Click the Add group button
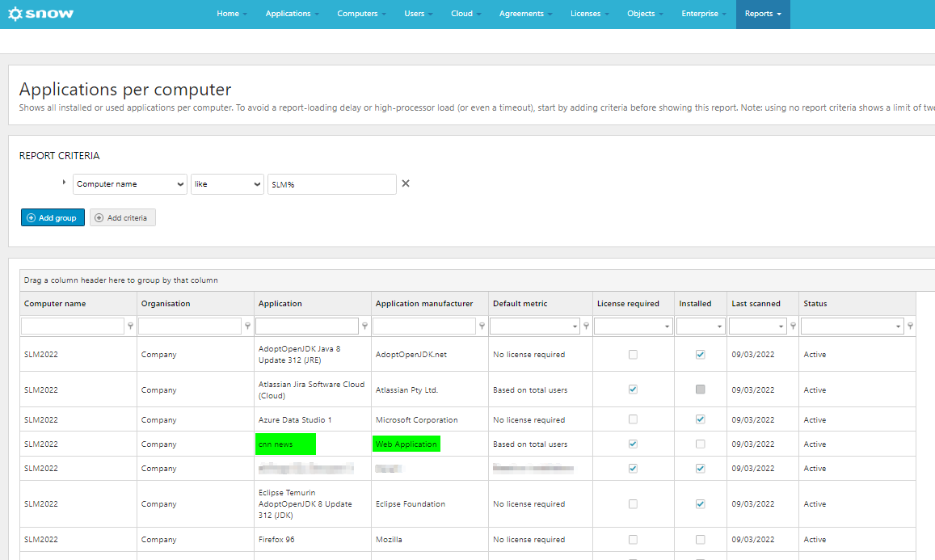 pyautogui.click(x=53, y=217)
